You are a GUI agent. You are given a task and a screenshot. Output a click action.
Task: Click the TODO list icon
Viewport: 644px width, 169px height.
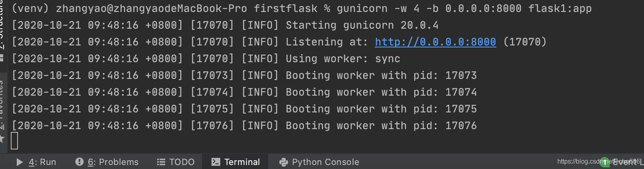[x=161, y=162]
